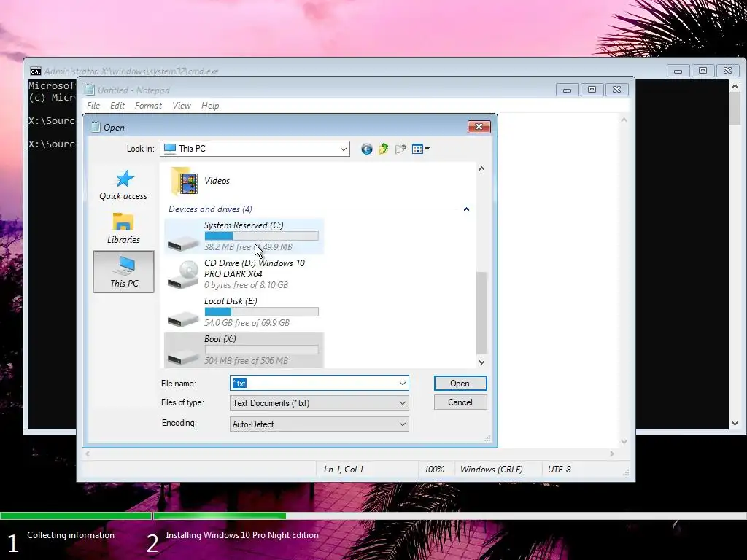
Task: Open the View Menu icon dropdown
Action: [x=420, y=149]
